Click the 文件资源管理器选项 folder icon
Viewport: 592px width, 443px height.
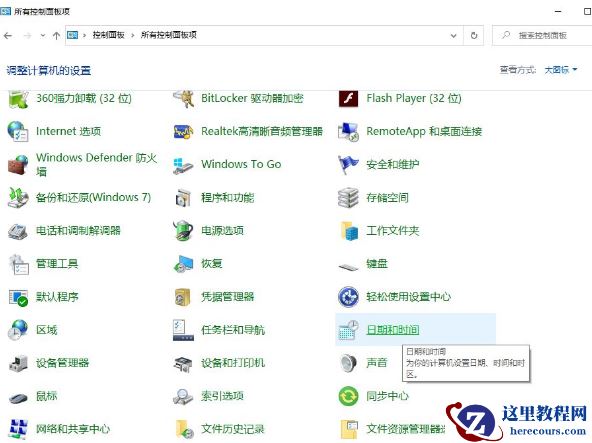349,429
